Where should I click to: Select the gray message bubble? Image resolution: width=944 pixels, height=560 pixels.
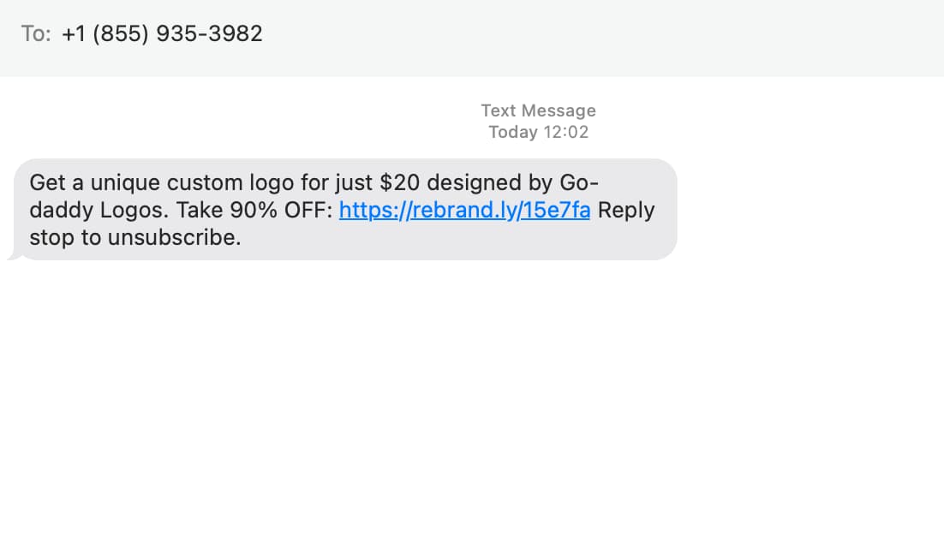[343, 209]
